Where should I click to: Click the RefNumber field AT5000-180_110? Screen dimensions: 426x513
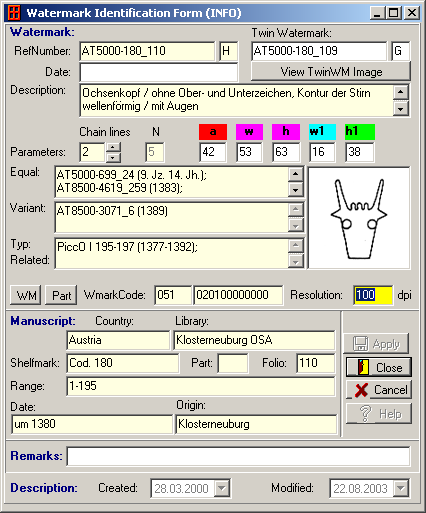click(x=147, y=51)
